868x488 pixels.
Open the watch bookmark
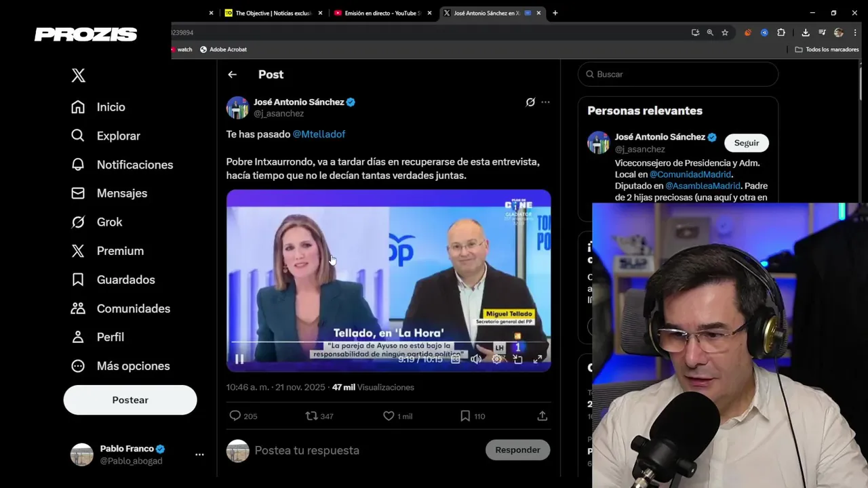coord(182,49)
